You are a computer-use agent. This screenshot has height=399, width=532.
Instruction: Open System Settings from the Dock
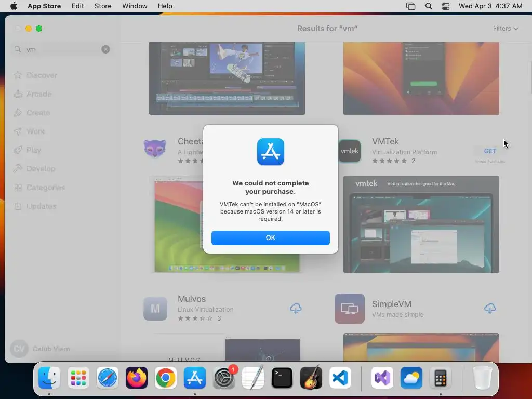224,378
